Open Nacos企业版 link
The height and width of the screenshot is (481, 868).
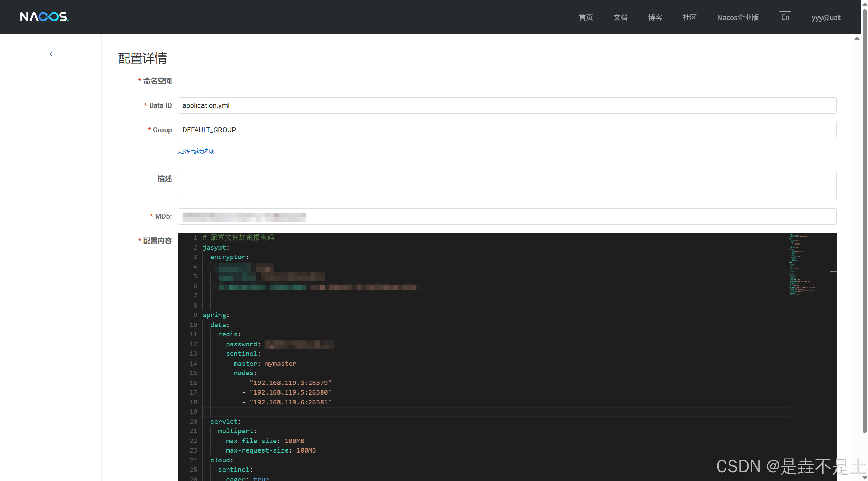tap(738, 18)
